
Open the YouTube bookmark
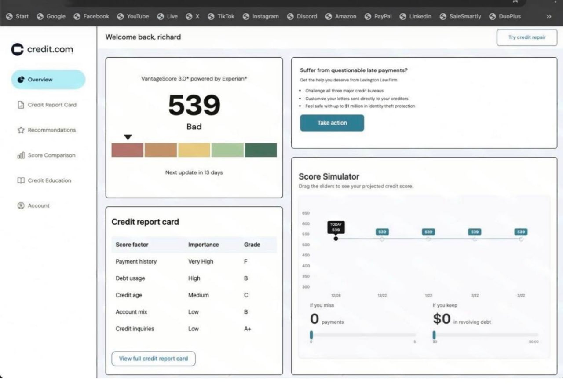(133, 16)
